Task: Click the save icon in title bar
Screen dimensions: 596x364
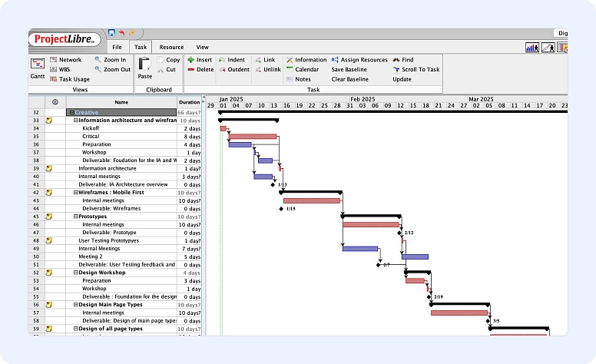Action: pos(111,33)
